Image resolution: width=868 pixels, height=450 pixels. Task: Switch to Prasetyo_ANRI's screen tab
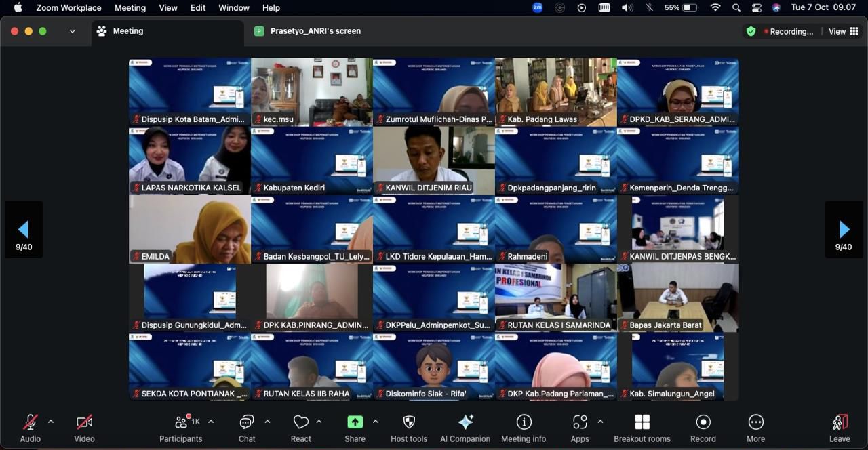(315, 31)
